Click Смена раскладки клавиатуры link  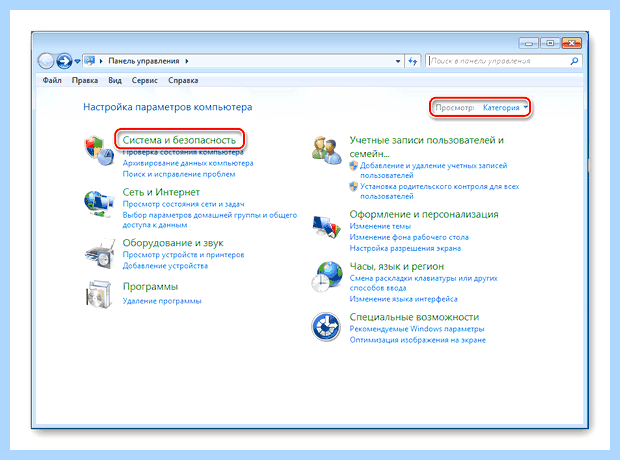[423, 283]
